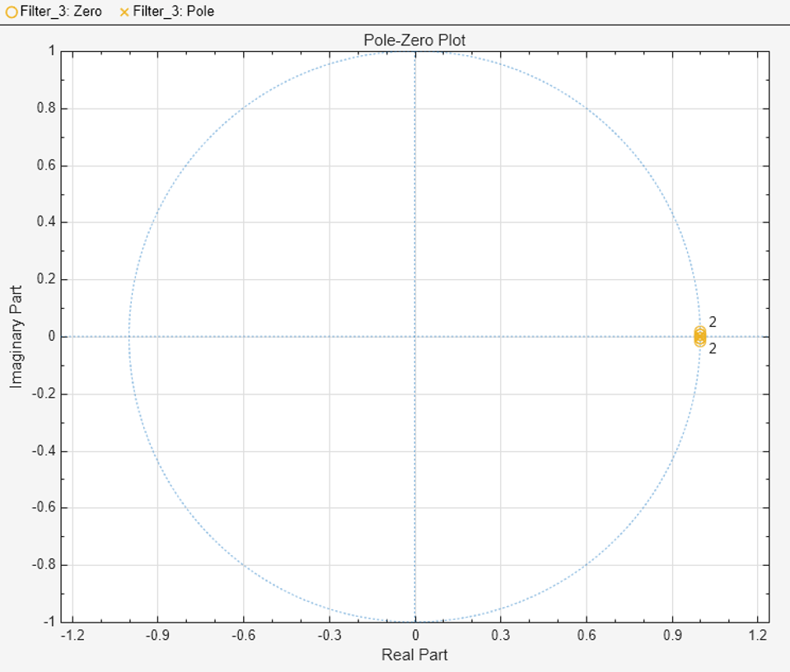Click the x-axis tick label -1.2
The width and height of the screenshot is (790, 672).
coord(72,635)
